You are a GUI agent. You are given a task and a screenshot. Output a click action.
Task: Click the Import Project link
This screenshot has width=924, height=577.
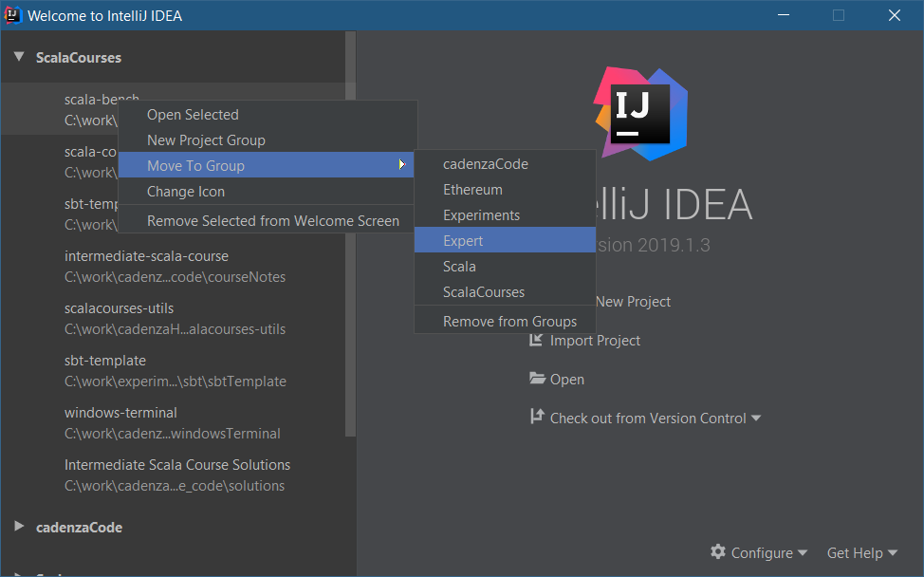595,341
